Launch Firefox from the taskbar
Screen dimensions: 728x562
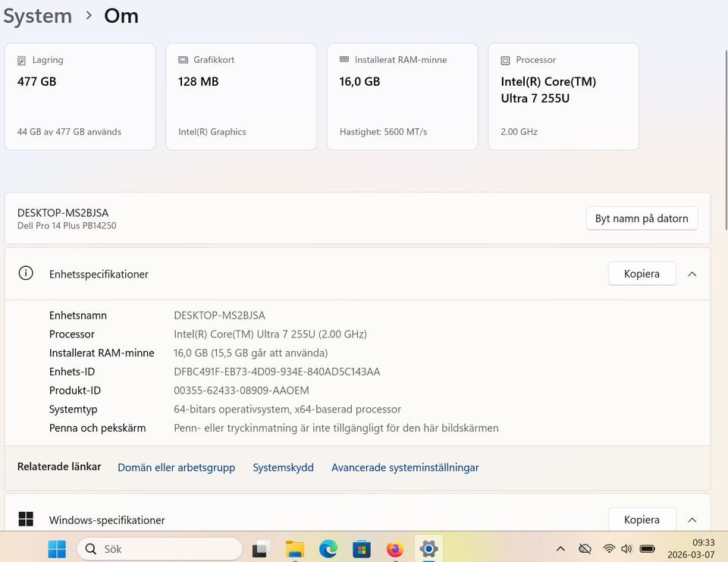click(395, 548)
